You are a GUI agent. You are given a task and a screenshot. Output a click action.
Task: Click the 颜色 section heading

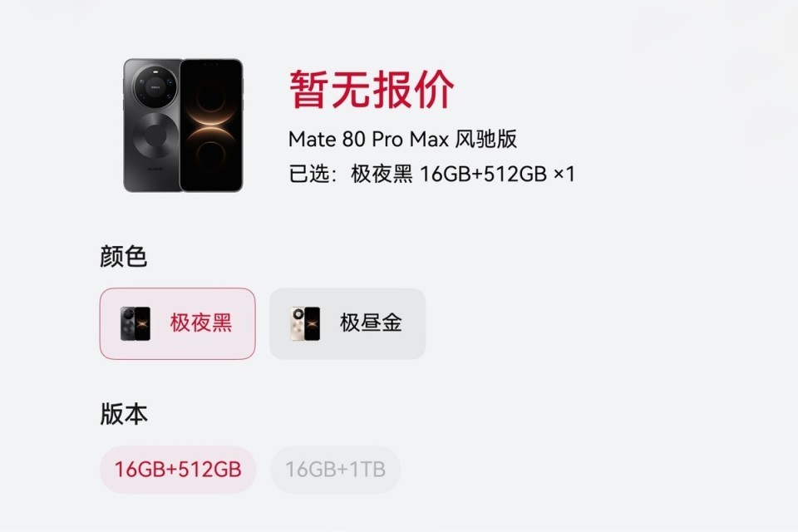pyautogui.click(x=124, y=256)
